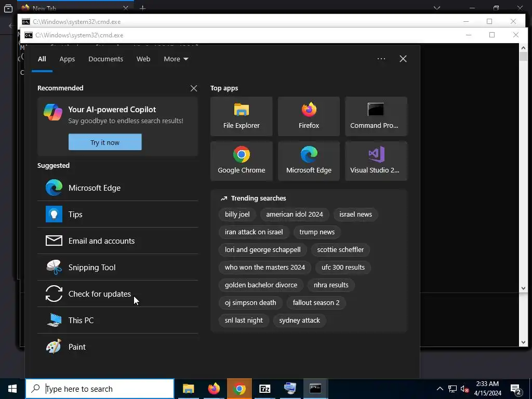Open Command Prompt tile in Top apps
Viewport: 532px width, 399px height.
[x=376, y=116]
